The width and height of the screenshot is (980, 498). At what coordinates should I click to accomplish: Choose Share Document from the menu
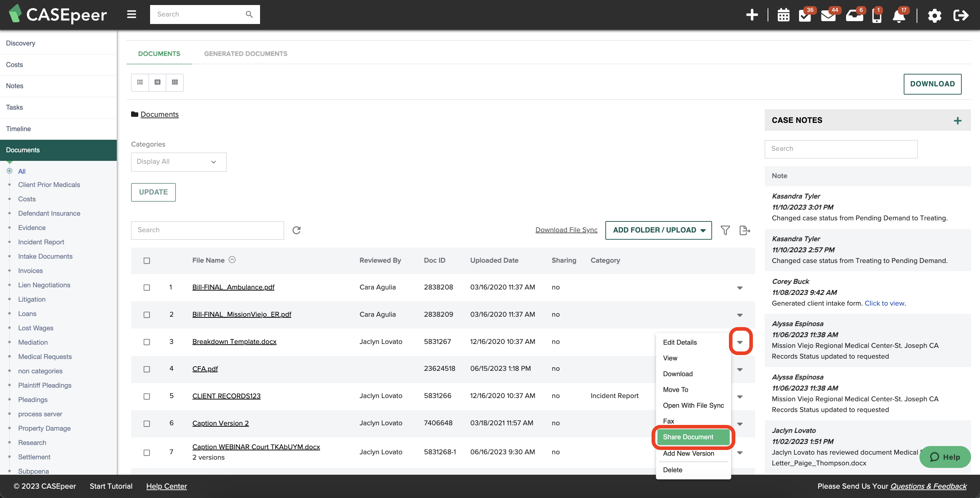[693, 437]
